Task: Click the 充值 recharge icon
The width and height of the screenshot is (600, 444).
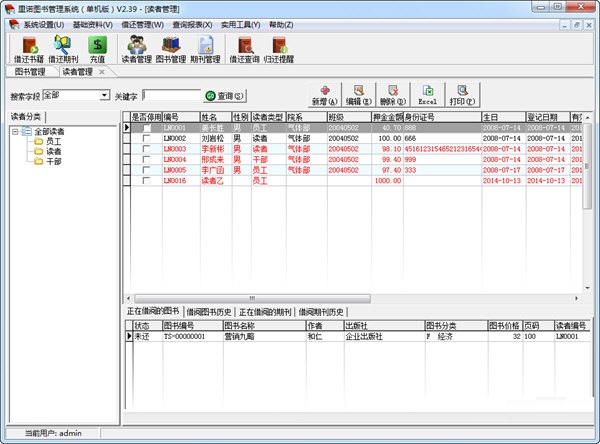Action: pyautogui.click(x=97, y=48)
